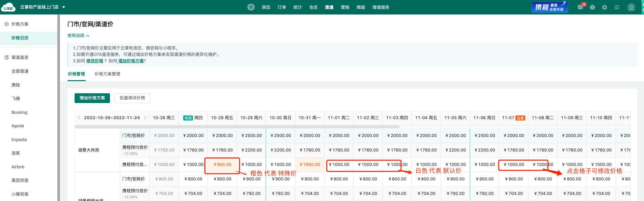Click the 10-28 周五 column header

point(222,118)
